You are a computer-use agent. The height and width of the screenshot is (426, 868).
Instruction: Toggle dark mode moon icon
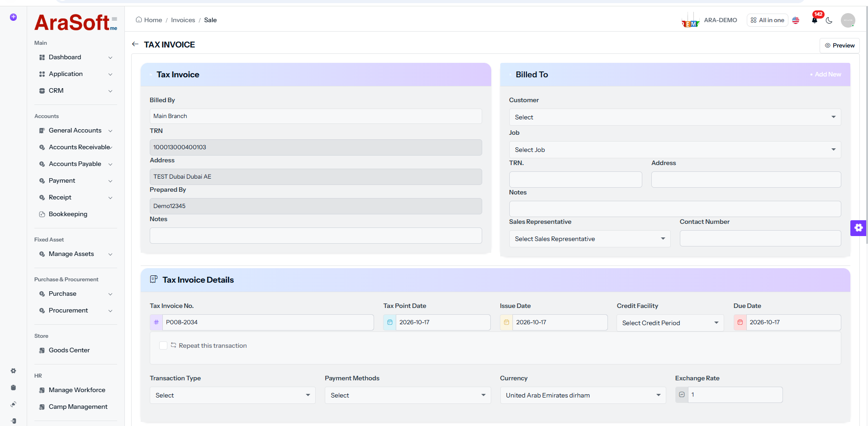[829, 20]
